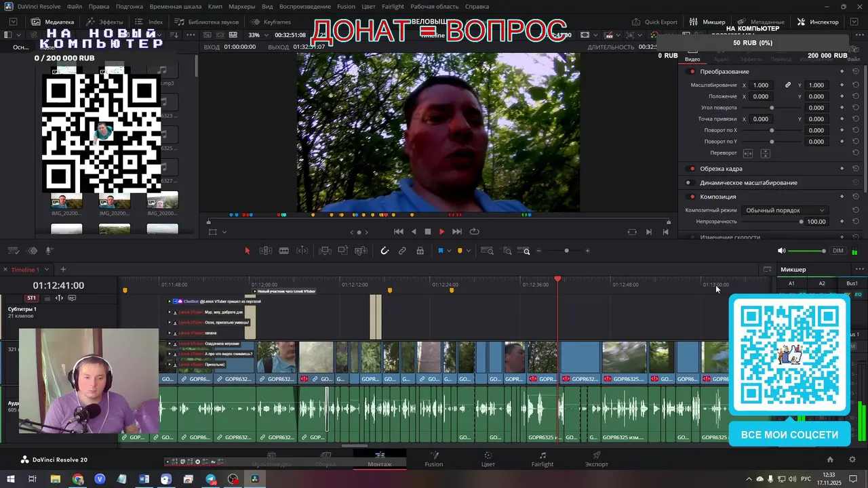The height and width of the screenshot is (488, 868).
Task: Toggle loop playback
Action: click(x=475, y=232)
